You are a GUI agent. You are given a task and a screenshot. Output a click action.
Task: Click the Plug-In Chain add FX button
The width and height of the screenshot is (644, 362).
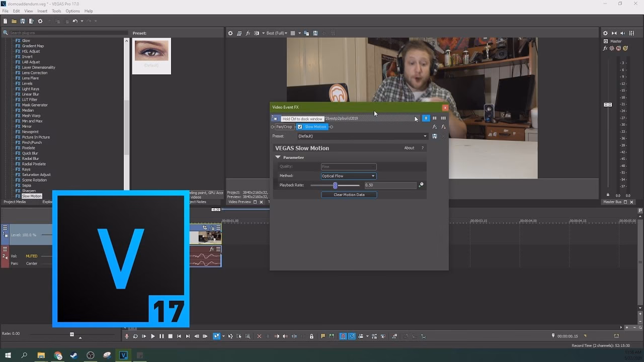coord(435,127)
